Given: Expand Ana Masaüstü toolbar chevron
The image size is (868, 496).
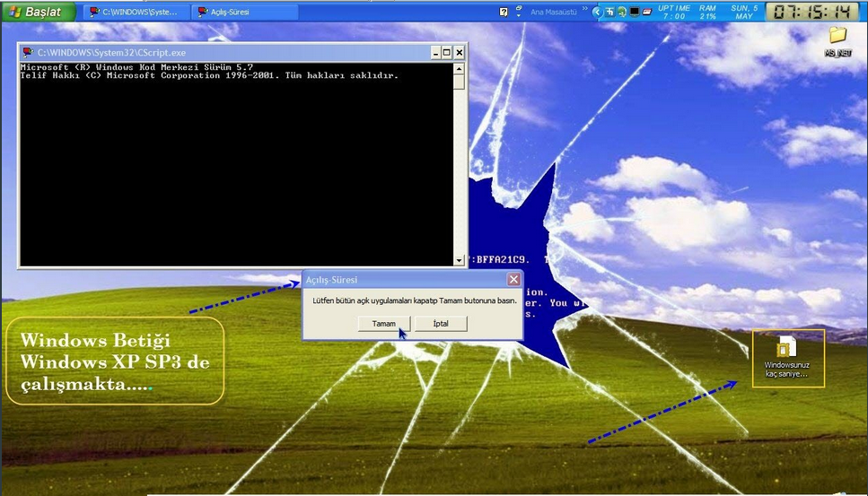Looking at the screenshot, I should click(584, 9).
